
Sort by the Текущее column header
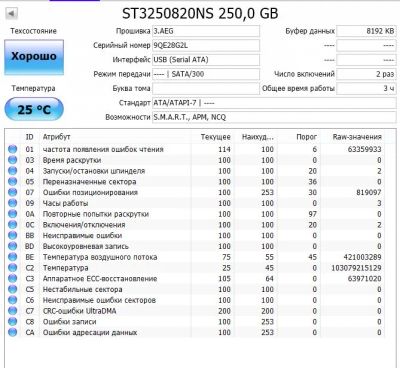click(x=215, y=137)
